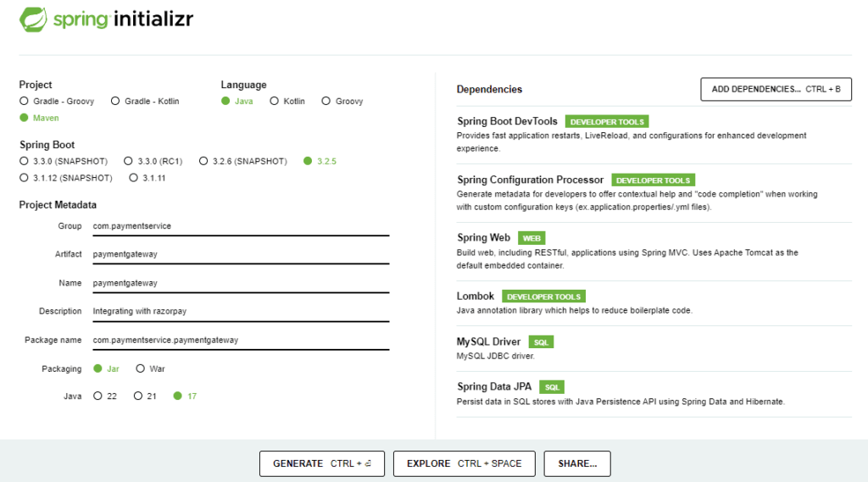This screenshot has height=482, width=868.
Task: Edit the Artifact text field
Action: tap(240, 254)
